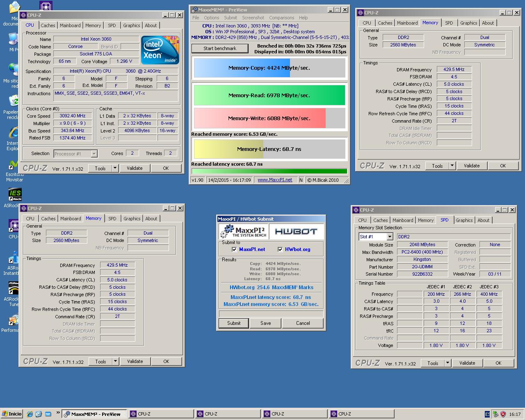Screen dimensions: 525x420
Task: Click the Intel Xeon inside logo
Action: [x=160, y=50]
